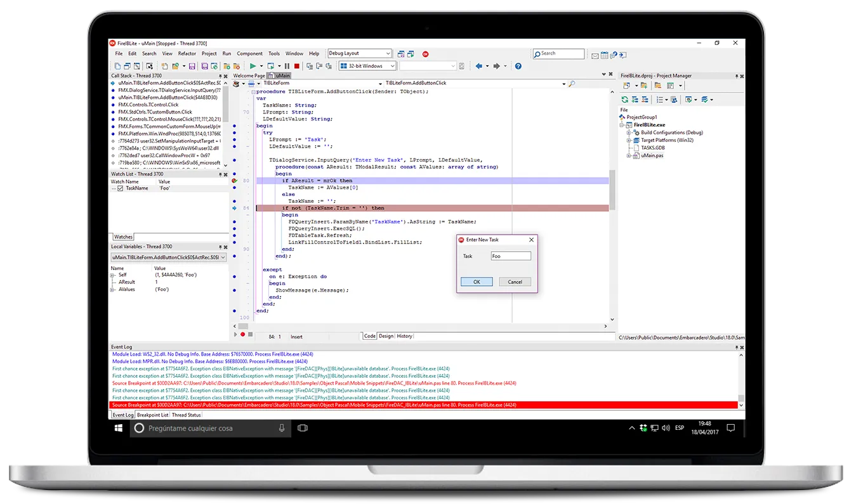This screenshot has height=504, width=856.
Task: Open Windows Task View from the taskbar
Action: [303, 428]
